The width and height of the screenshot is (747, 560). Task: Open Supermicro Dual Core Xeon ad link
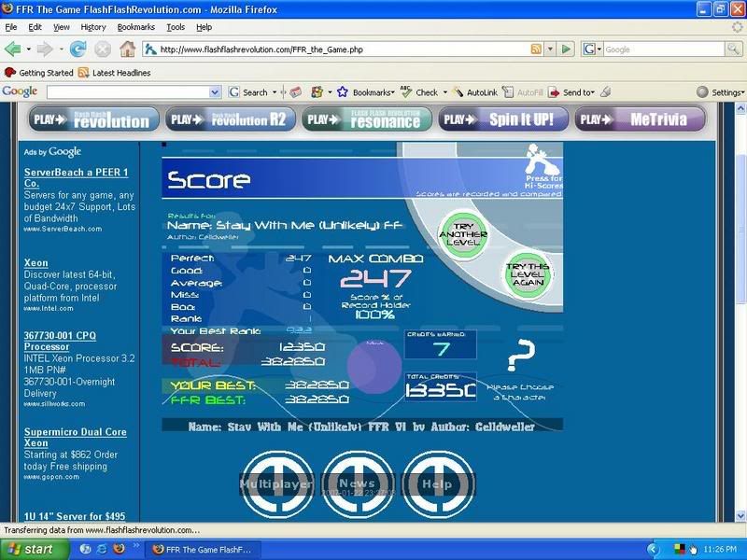click(76, 437)
